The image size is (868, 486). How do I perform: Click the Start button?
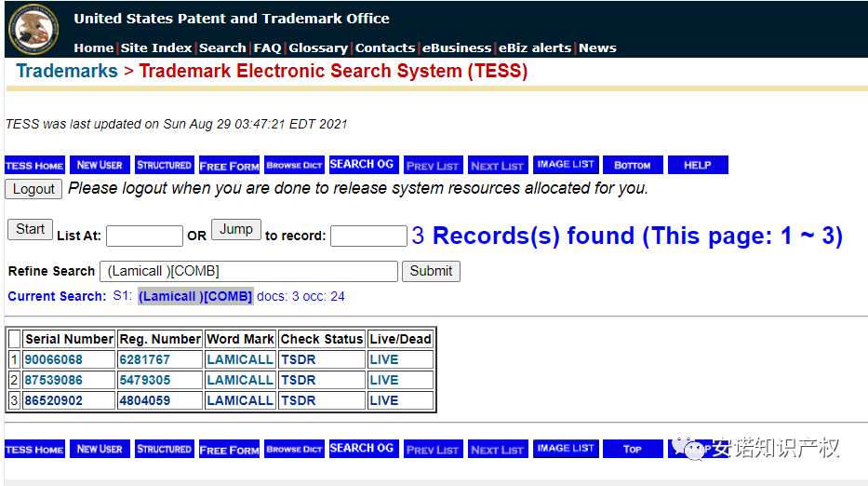(x=30, y=229)
